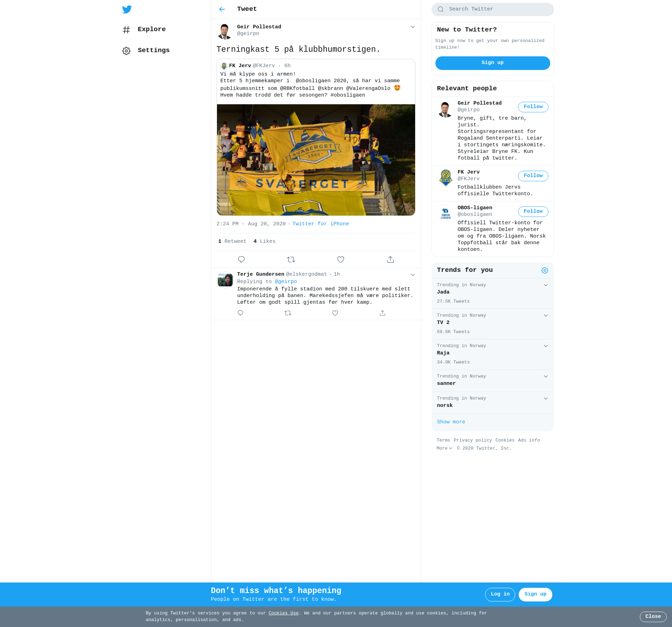Open the Terms footer link

click(443, 441)
